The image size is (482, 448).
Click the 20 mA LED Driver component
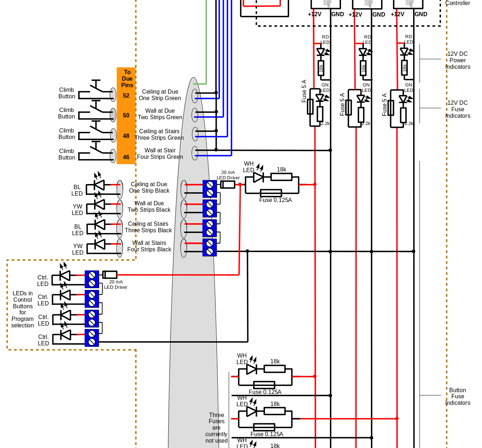pos(228,184)
